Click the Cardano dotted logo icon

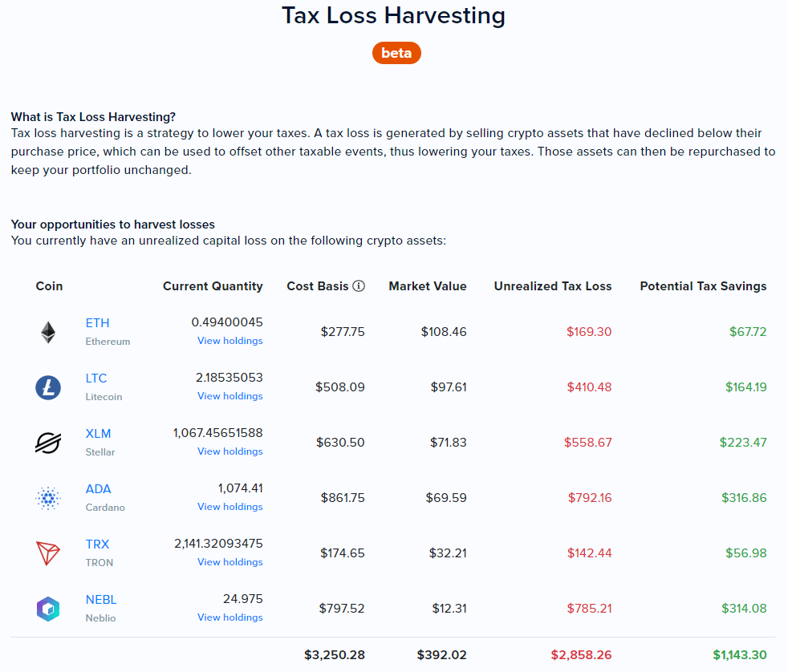point(48,498)
